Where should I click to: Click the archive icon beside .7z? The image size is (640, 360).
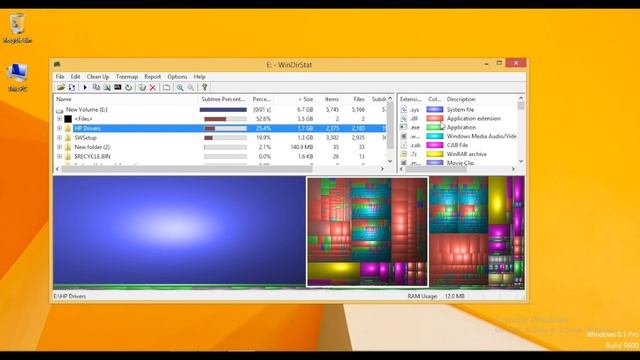(x=404, y=154)
